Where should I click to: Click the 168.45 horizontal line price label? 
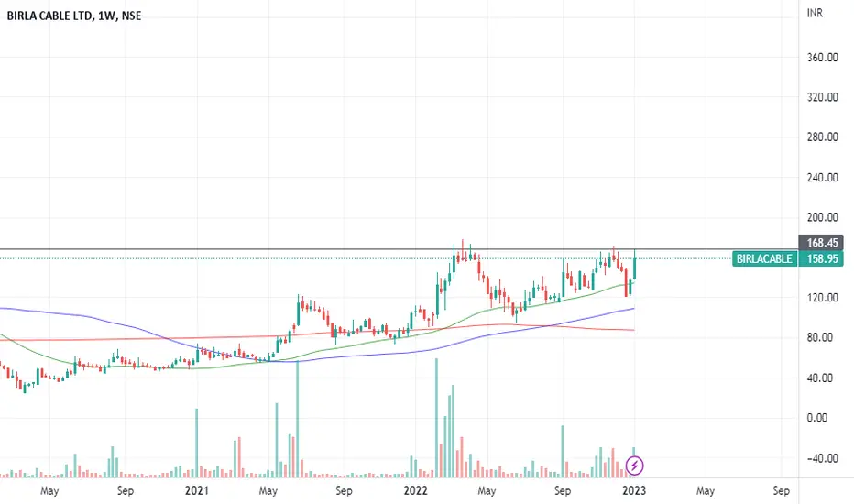[x=821, y=243]
